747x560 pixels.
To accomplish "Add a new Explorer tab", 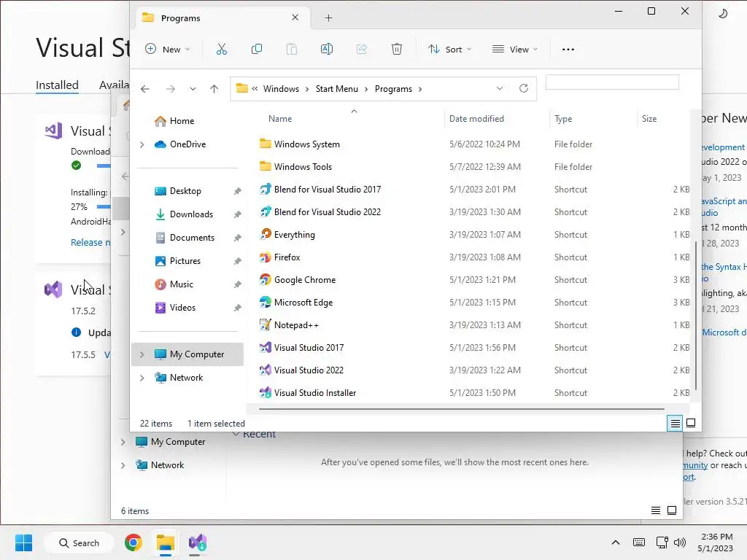I will [328, 18].
